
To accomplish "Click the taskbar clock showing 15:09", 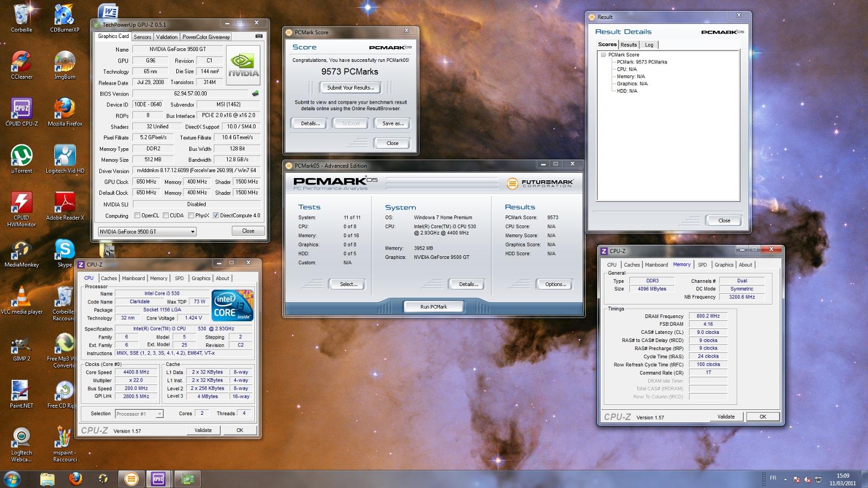I will coord(843,479).
